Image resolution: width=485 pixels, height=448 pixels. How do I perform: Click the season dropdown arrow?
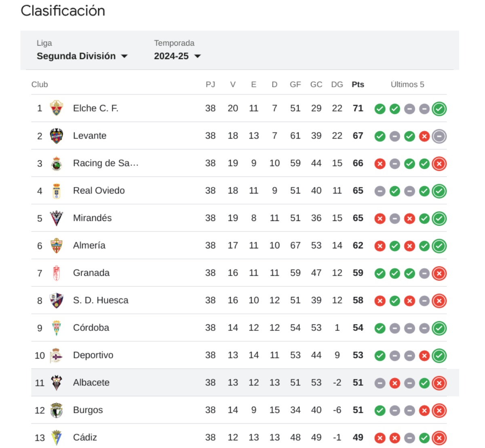pos(198,56)
